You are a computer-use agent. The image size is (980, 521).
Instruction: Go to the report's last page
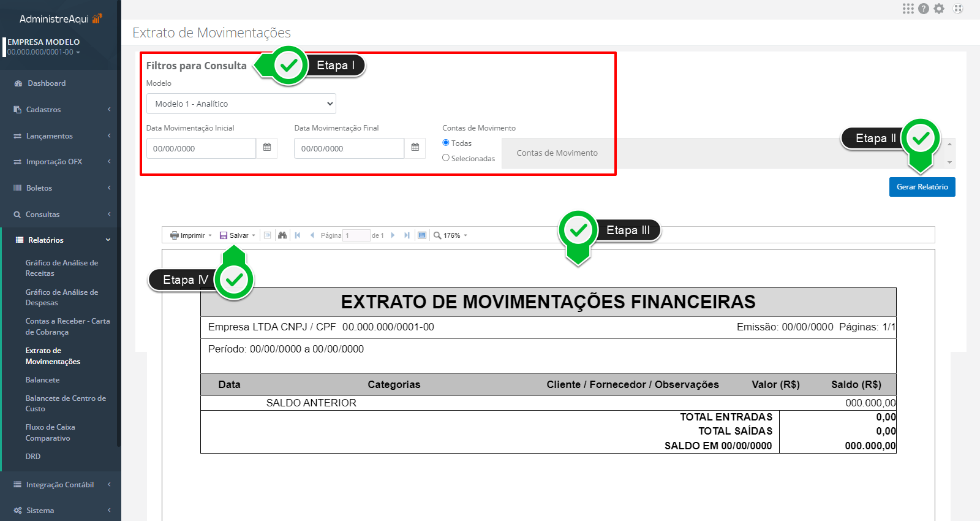(407, 235)
